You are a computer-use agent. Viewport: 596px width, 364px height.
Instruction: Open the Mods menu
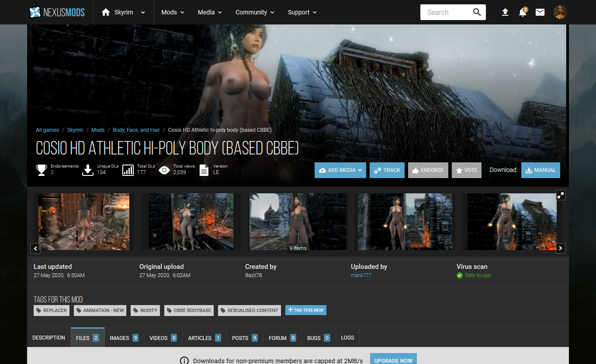point(173,12)
